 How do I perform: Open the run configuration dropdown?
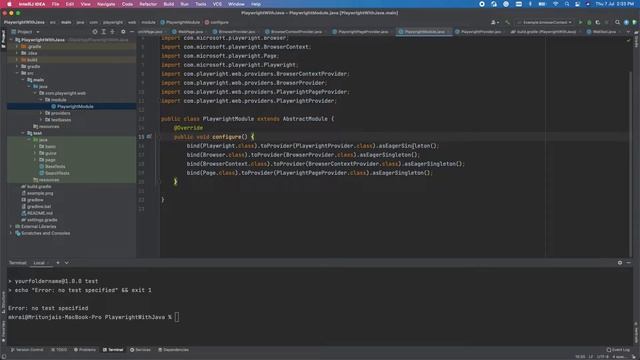(545, 22)
